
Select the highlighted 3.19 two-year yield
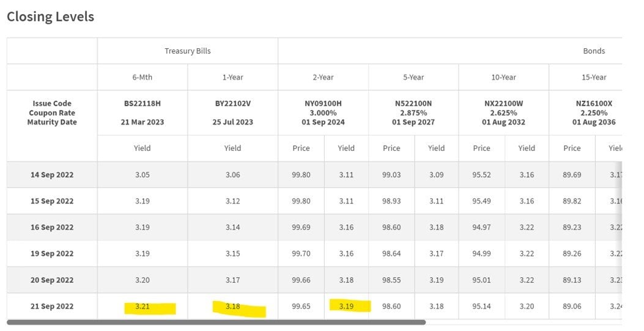[346, 307]
